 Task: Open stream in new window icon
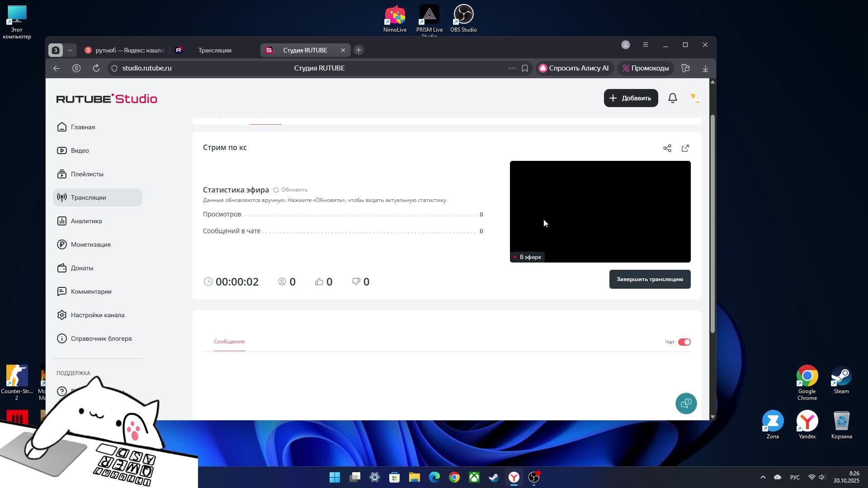click(x=685, y=148)
